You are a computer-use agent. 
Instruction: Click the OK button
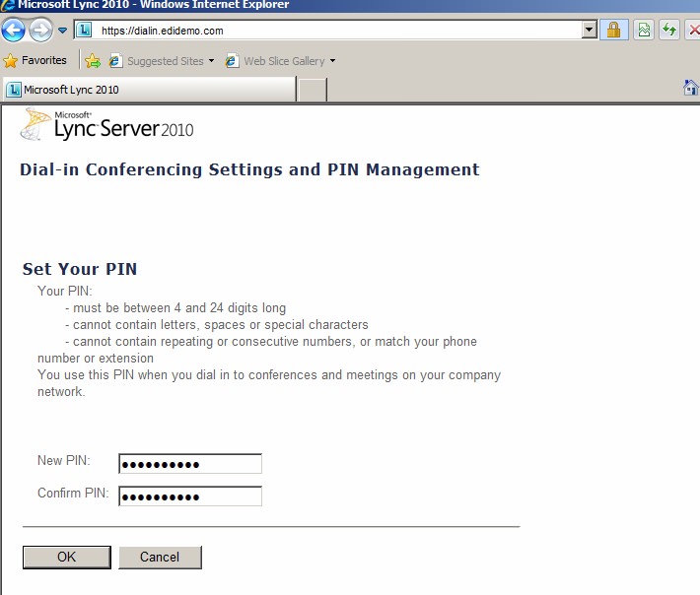coord(66,558)
